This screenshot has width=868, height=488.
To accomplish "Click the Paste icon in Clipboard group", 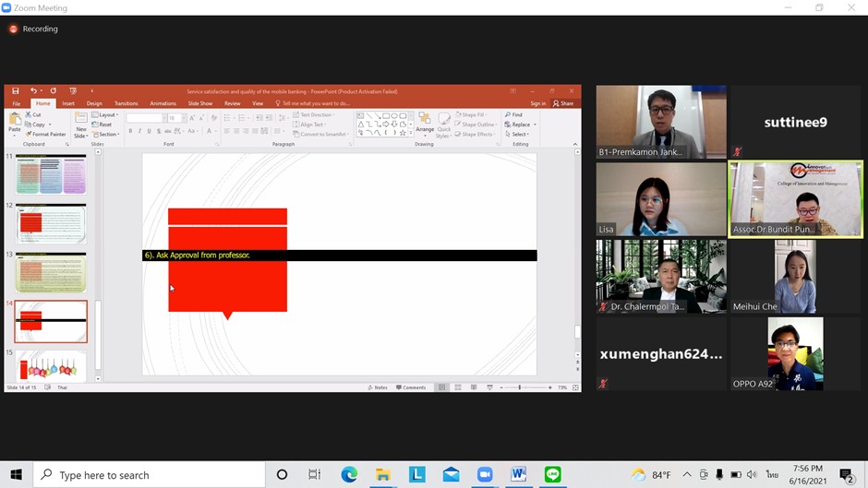I will coord(15,123).
